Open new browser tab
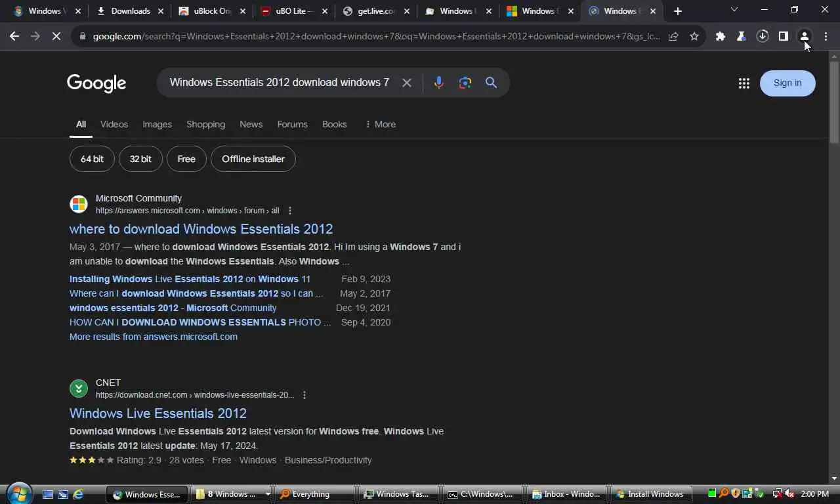This screenshot has height=504, width=840. pos(678,11)
